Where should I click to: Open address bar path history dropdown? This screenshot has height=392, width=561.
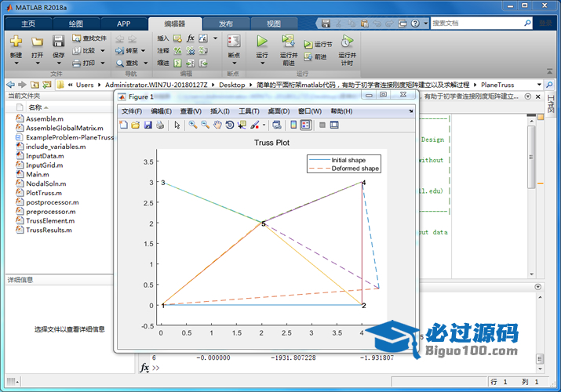539,85
